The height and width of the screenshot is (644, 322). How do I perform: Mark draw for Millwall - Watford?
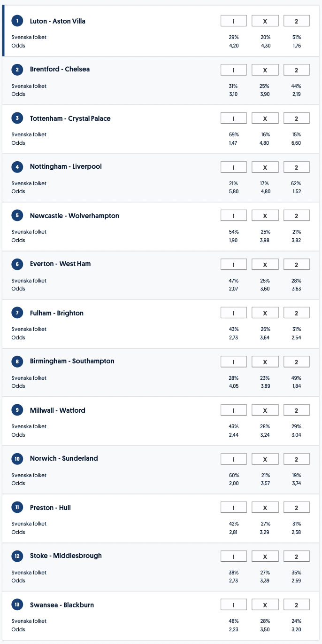pos(265,410)
